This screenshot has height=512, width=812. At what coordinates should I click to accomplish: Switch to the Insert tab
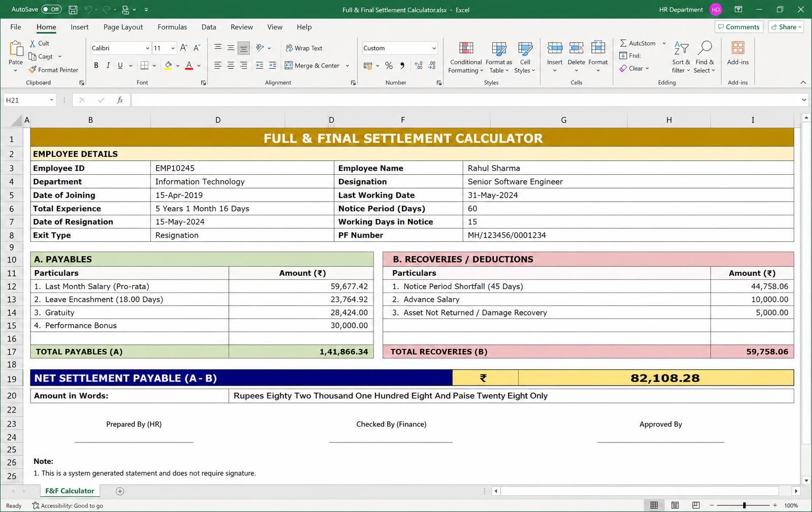coord(80,27)
